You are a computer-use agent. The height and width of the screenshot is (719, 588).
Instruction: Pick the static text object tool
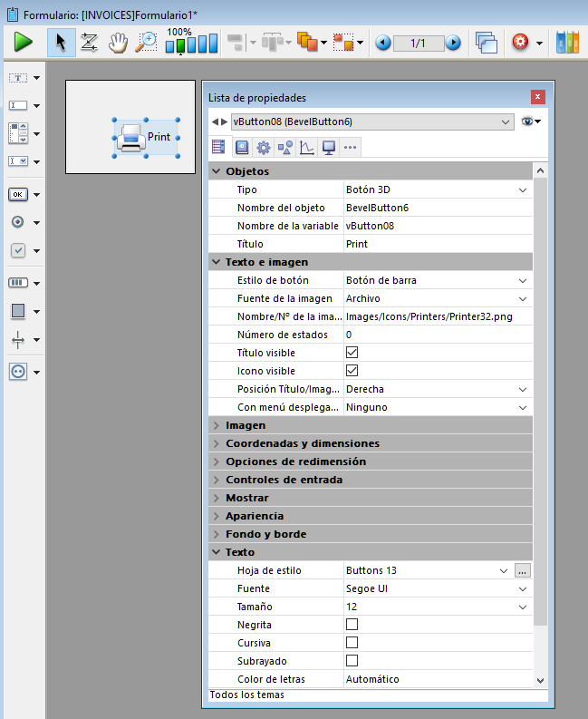[x=18, y=78]
